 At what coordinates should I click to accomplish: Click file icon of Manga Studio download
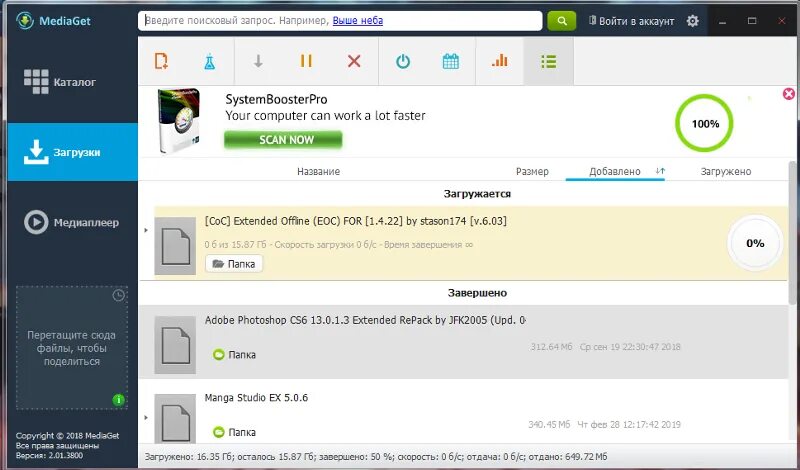pyautogui.click(x=175, y=417)
